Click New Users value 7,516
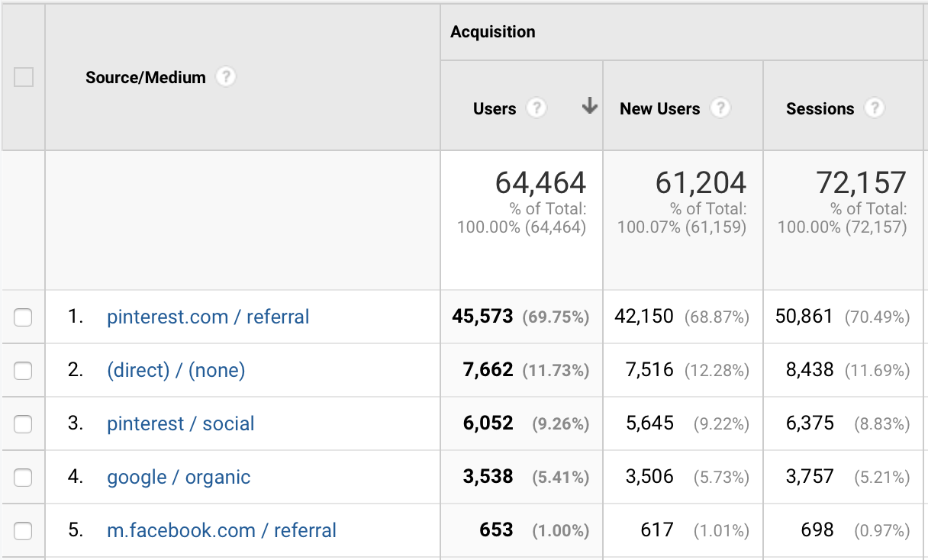 (x=649, y=370)
